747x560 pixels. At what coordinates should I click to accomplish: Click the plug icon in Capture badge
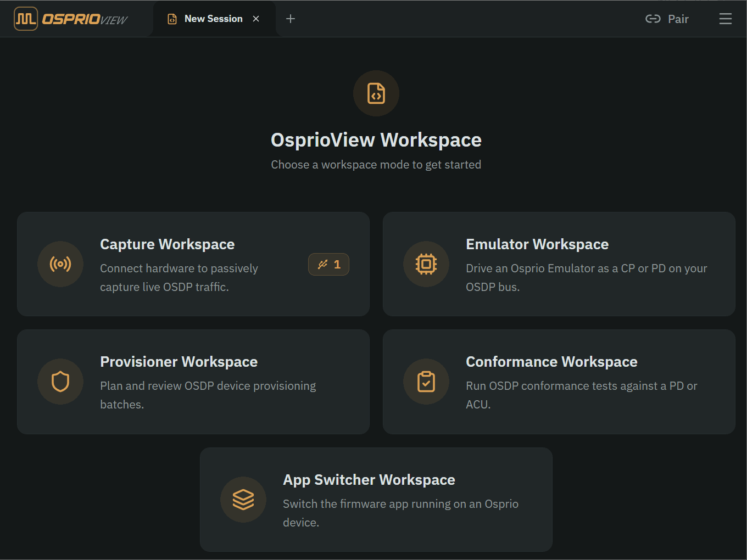(322, 264)
